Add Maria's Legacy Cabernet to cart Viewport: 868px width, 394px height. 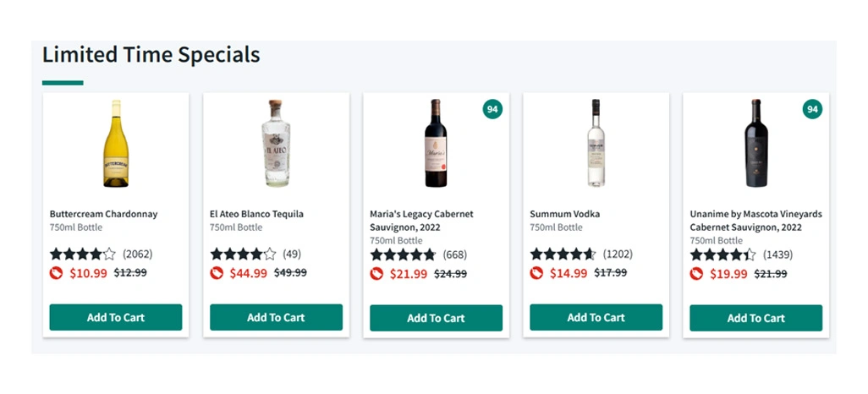pyautogui.click(x=437, y=318)
